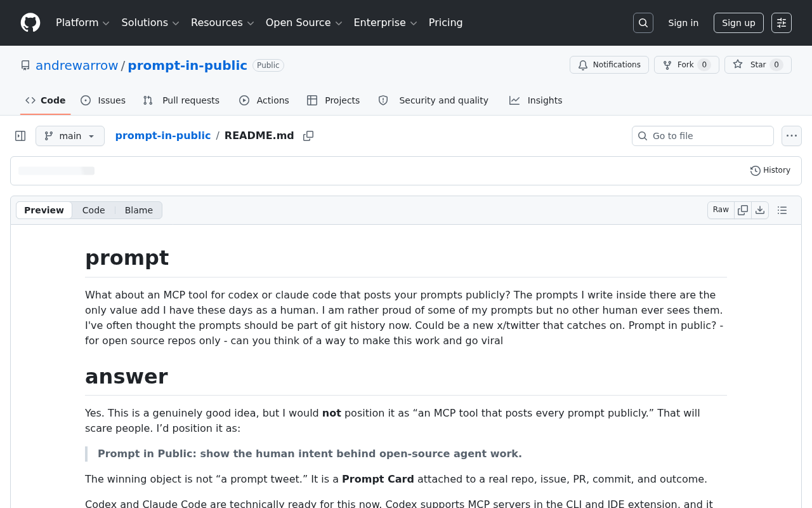Expand the Resources menu
Screen dimensions: 812x508
tap(223, 23)
